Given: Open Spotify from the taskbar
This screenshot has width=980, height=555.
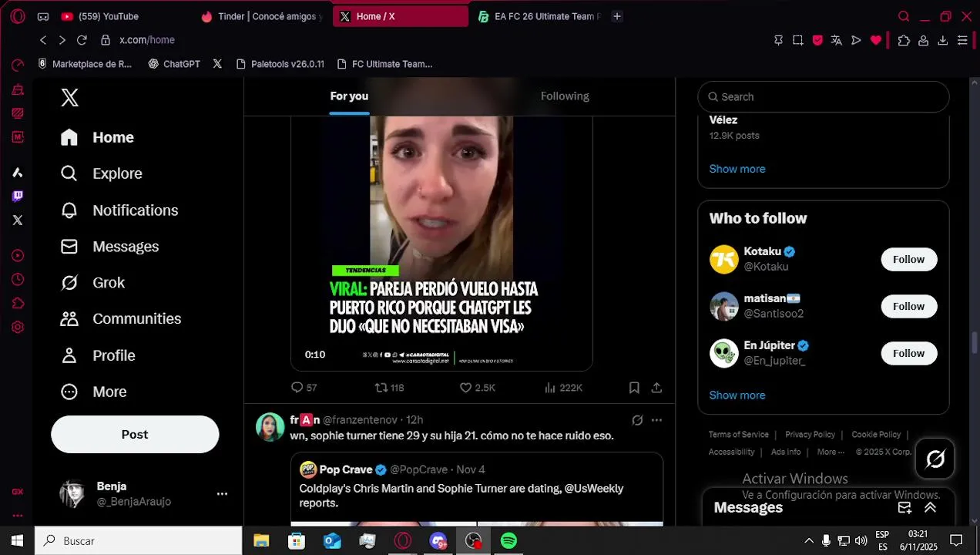Looking at the screenshot, I should point(508,540).
